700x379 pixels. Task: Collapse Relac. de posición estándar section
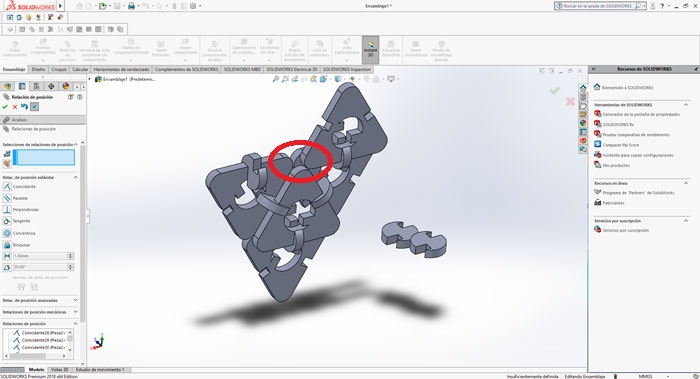click(x=75, y=177)
